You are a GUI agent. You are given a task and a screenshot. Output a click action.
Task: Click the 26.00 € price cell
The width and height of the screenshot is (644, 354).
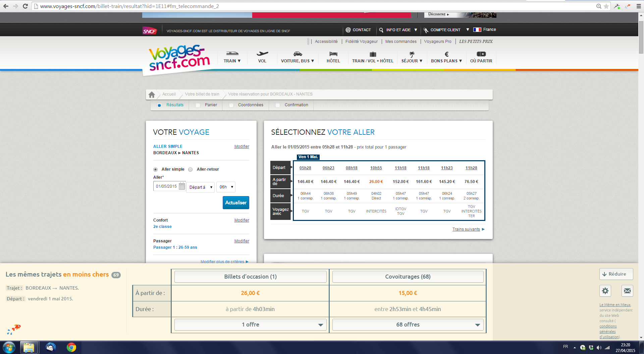click(376, 182)
